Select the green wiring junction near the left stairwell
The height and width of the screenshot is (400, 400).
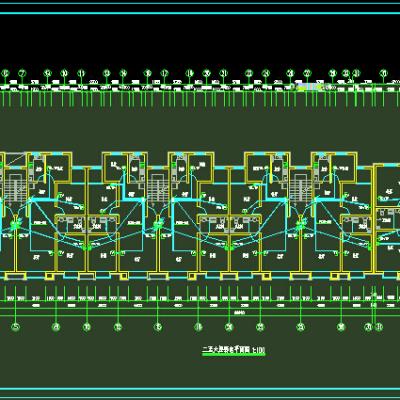(x=15, y=225)
